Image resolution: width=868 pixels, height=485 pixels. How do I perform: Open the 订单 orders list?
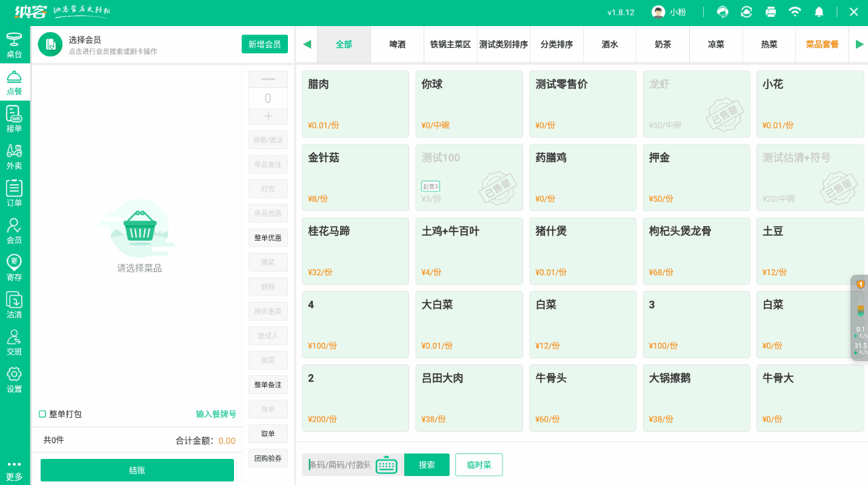tap(15, 193)
